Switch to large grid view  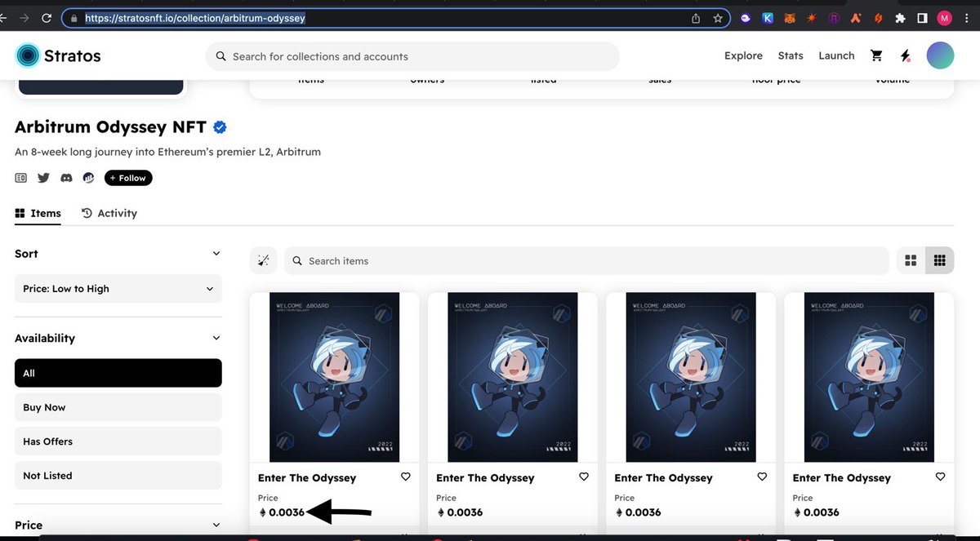pos(911,260)
